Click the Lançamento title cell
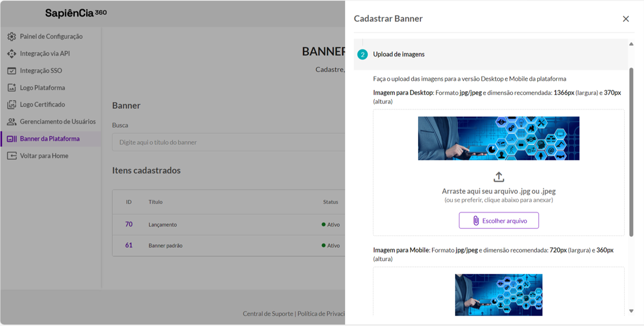 [x=163, y=225]
